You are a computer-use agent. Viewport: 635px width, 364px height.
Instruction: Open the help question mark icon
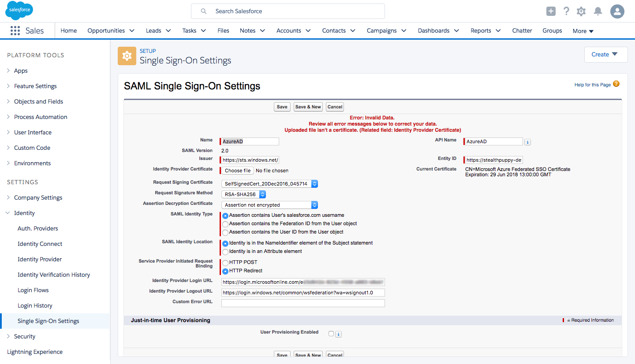click(566, 11)
